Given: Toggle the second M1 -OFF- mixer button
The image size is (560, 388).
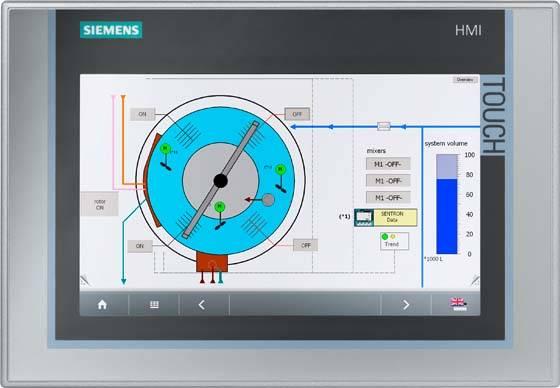Looking at the screenshot, I should (x=388, y=181).
